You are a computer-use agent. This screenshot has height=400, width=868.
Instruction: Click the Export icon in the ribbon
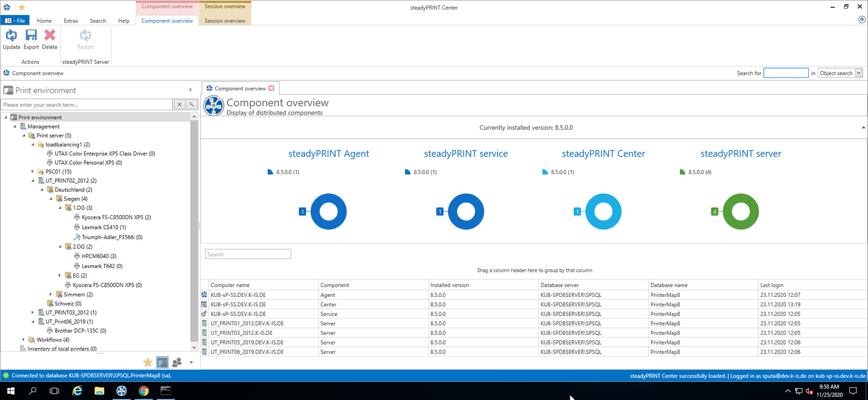pyautogui.click(x=31, y=36)
